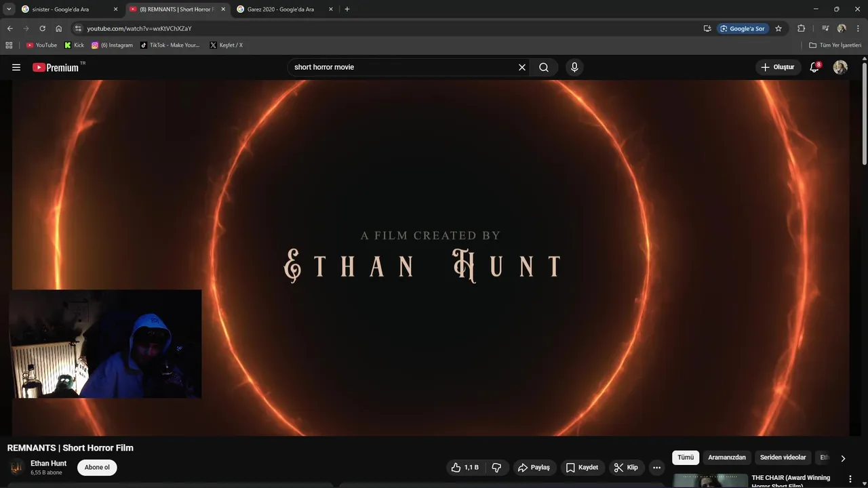Image resolution: width=868 pixels, height=488 pixels.
Task: Open YouTube notifications bell
Action: (814, 67)
